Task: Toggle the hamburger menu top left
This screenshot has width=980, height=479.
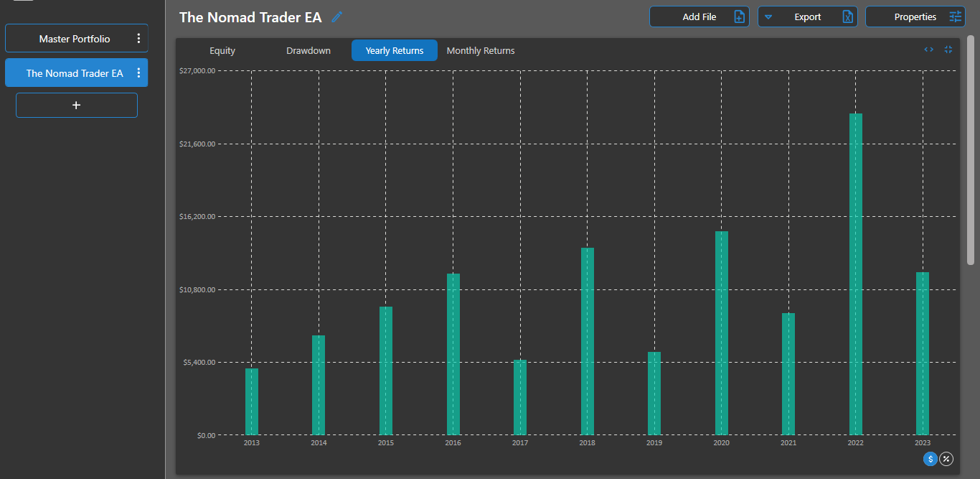Action: click(22, 4)
